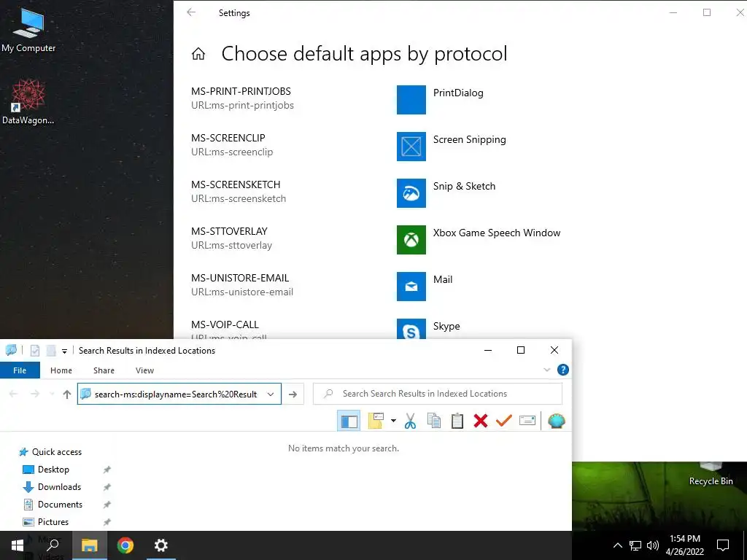
Task: Open the Home ribbon tab
Action: click(61, 370)
